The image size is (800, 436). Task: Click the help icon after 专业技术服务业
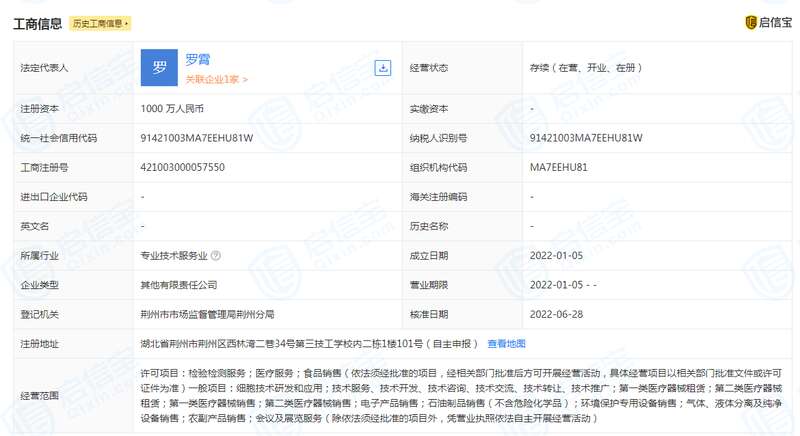coord(215,256)
